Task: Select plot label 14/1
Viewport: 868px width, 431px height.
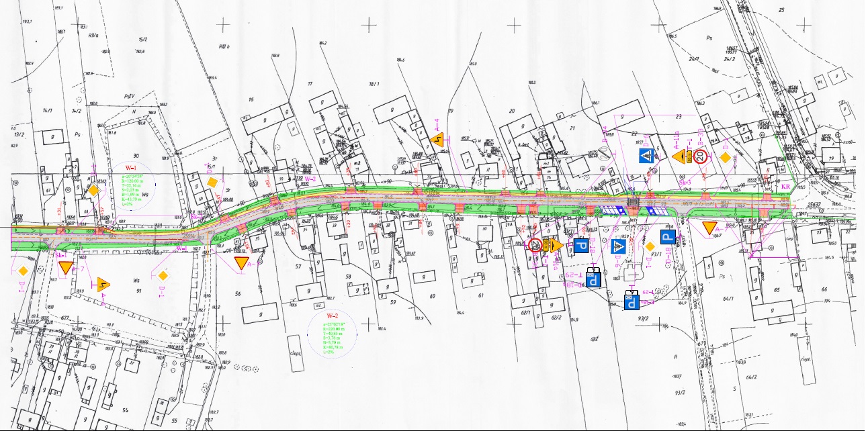Action: click(48, 109)
